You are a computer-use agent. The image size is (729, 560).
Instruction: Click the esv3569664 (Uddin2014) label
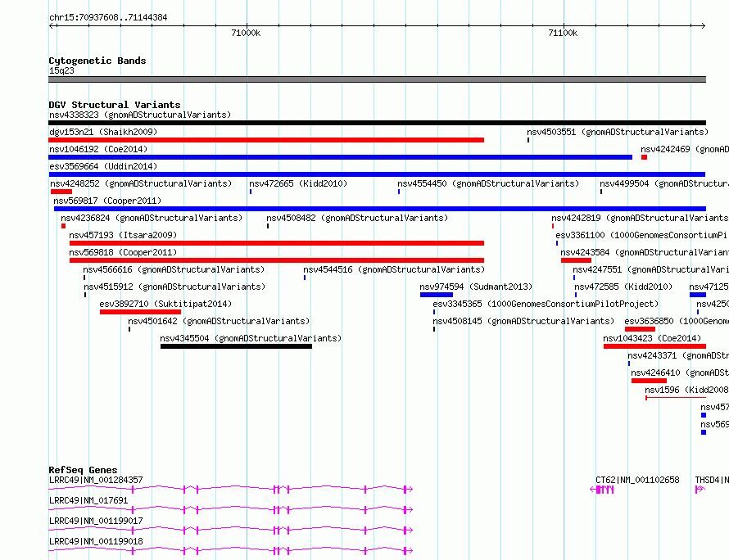pyautogui.click(x=103, y=166)
